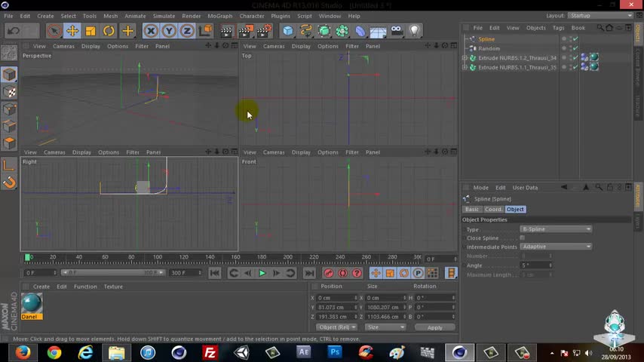Go to end of animation
This screenshot has width=644, height=362.
pyautogui.click(x=309, y=273)
